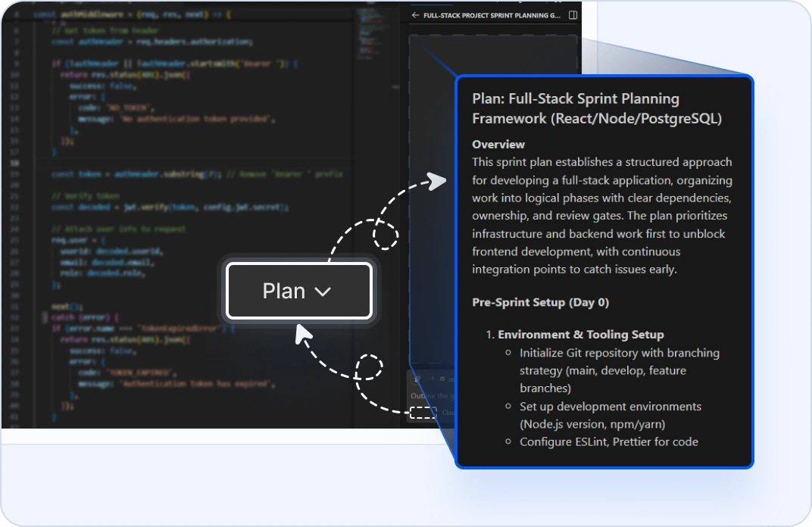Click the chevron beside Plan
This screenshot has height=527, width=812.
click(323, 292)
